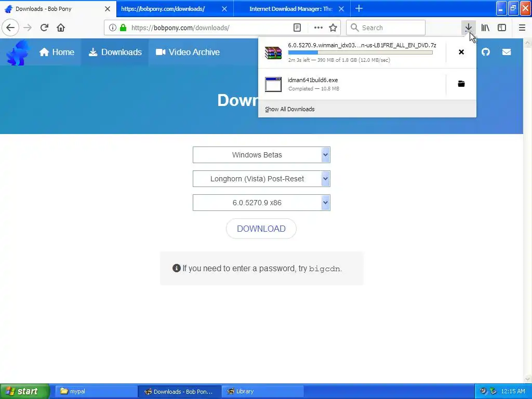Click the DOWNLOAD button
The image size is (532, 399).
pyautogui.click(x=261, y=229)
